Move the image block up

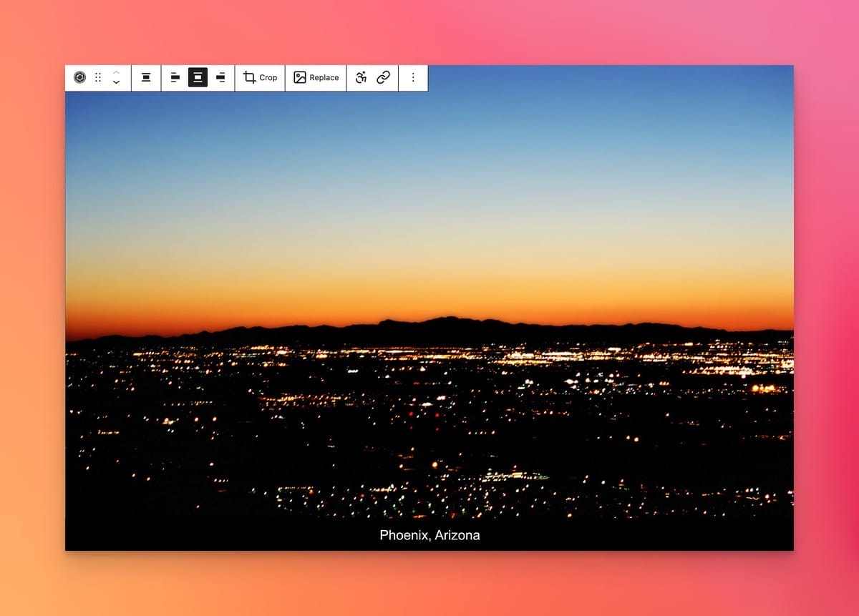pyautogui.click(x=116, y=72)
